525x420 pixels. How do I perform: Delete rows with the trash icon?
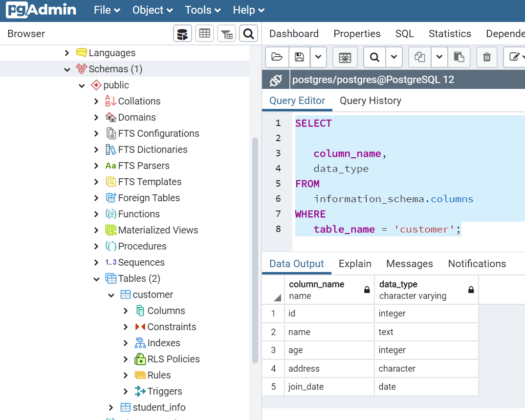487,57
